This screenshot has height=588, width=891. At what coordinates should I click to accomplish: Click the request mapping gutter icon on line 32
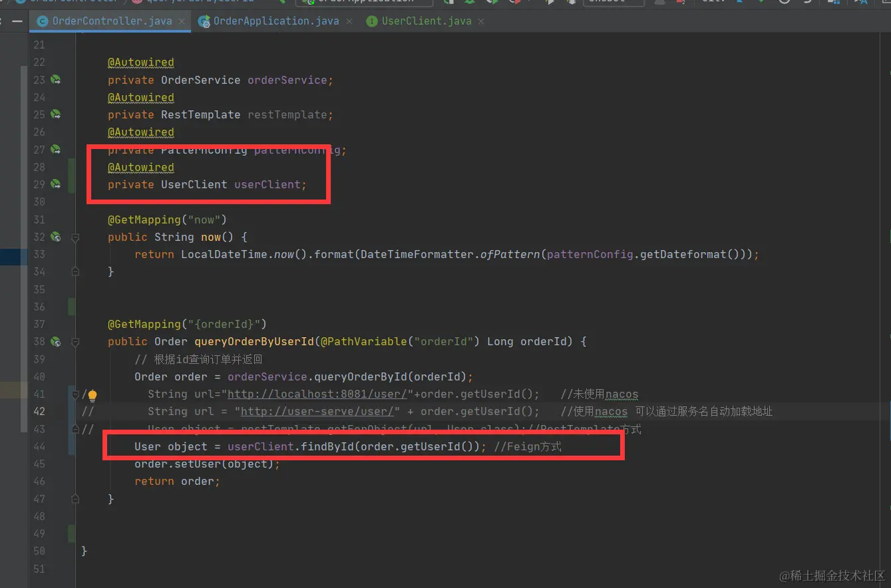[x=56, y=237]
